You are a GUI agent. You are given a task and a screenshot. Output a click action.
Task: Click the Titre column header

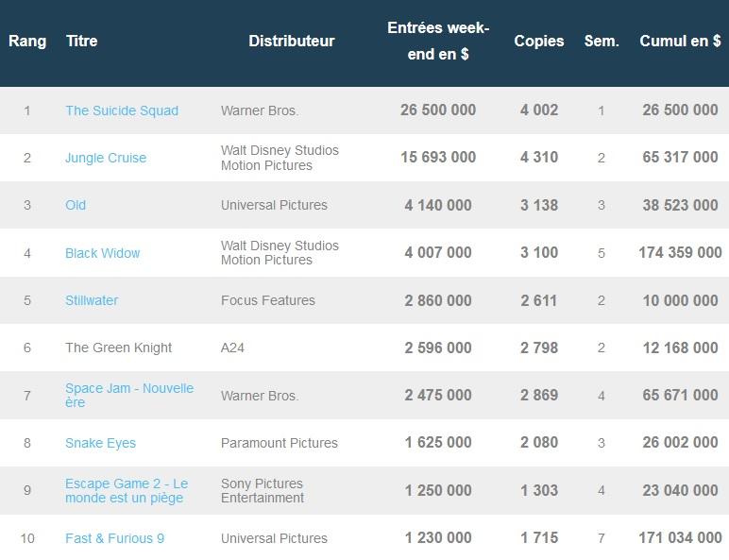click(82, 41)
